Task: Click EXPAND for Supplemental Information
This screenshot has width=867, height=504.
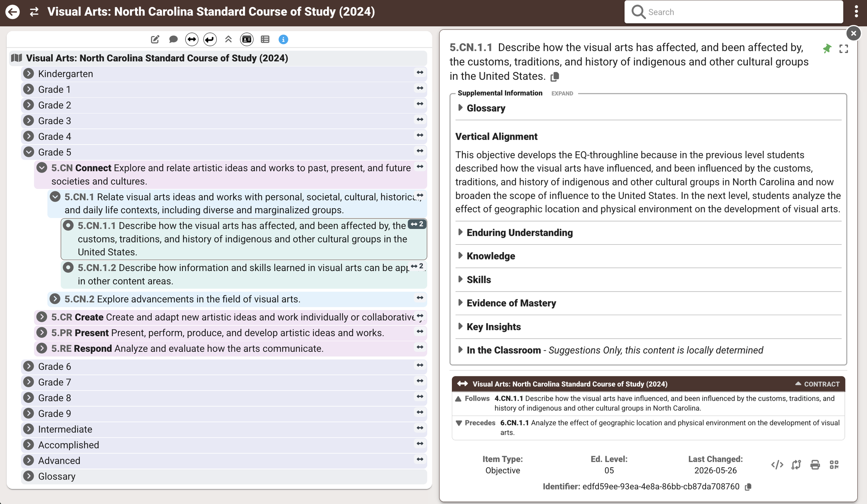Action: (x=562, y=94)
